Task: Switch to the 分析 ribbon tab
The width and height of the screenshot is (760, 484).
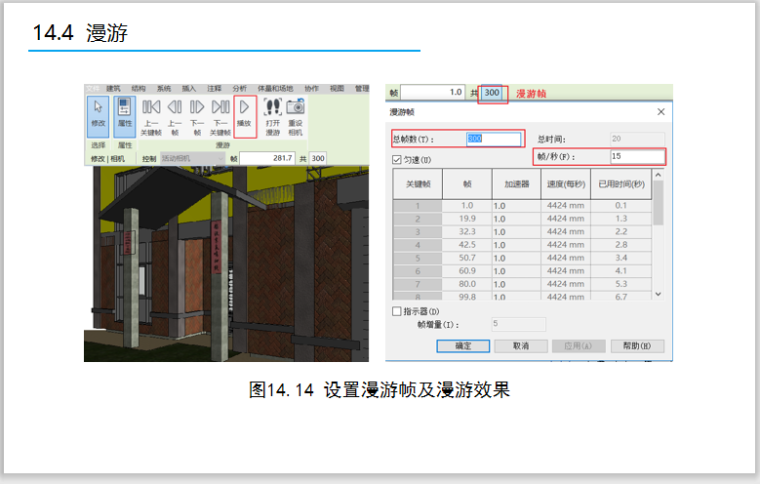Action: click(x=239, y=88)
